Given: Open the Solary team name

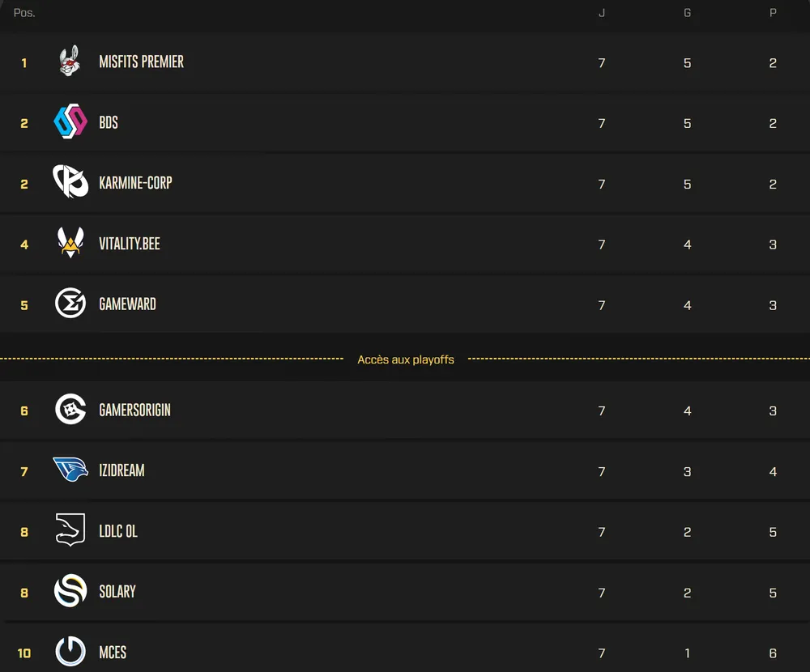Looking at the screenshot, I should tap(117, 592).
